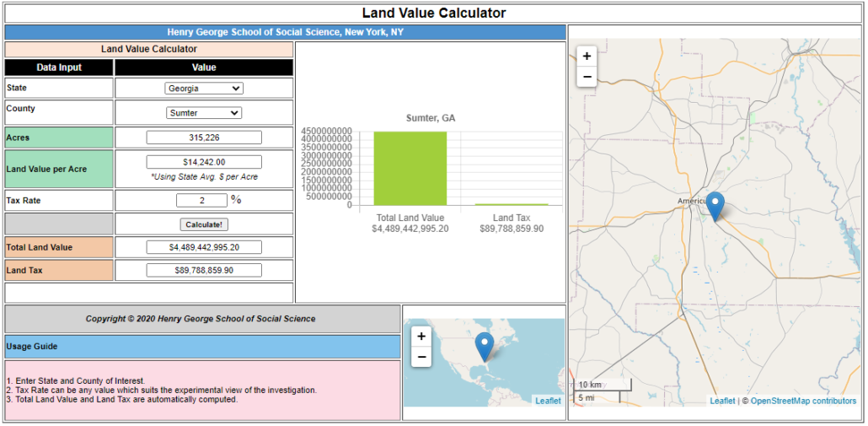Zoom out on the small US map

421,357
